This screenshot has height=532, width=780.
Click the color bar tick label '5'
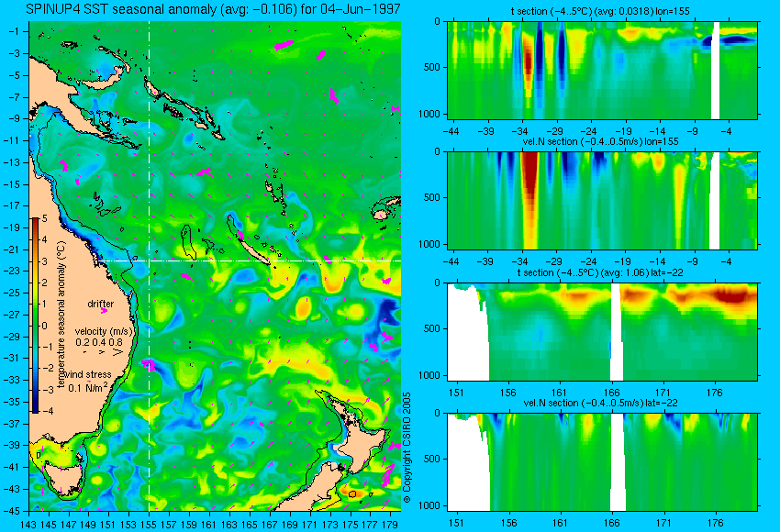pos(44,219)
